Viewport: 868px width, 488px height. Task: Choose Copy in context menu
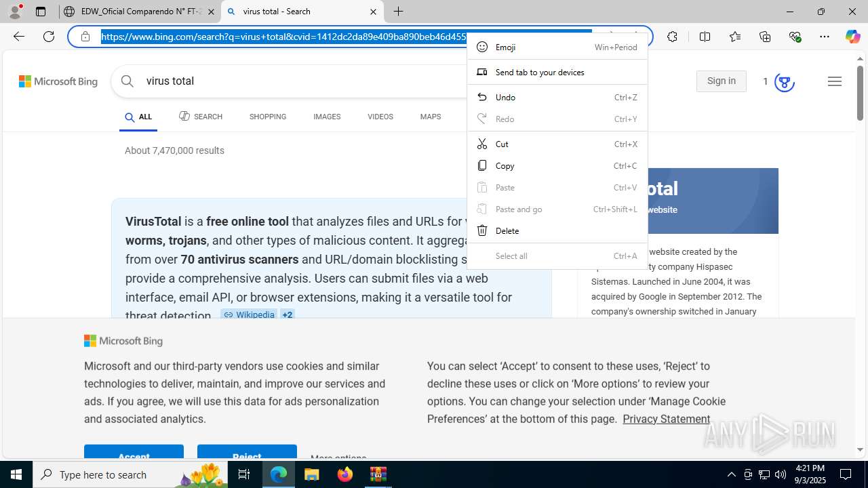[x=557, y=165]
